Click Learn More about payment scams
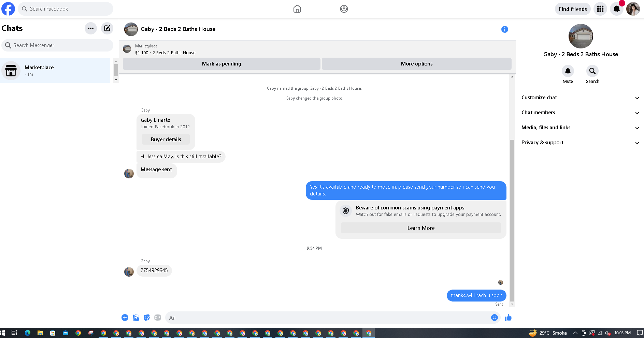This screenshot has width=644, height=338. tap(421, 228)
